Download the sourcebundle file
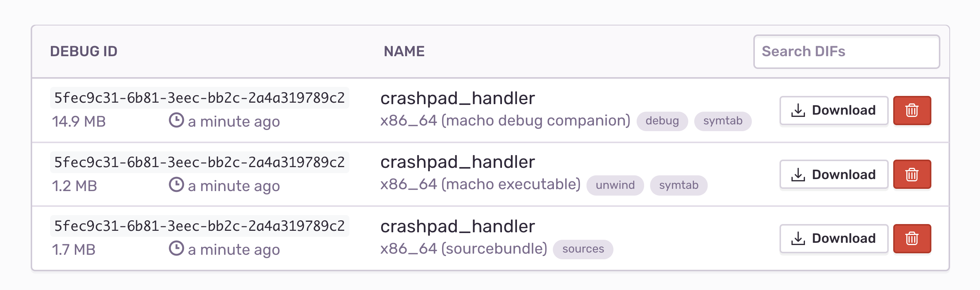The height and width of the screenshot is (290, 980). (x=833, y=239)
